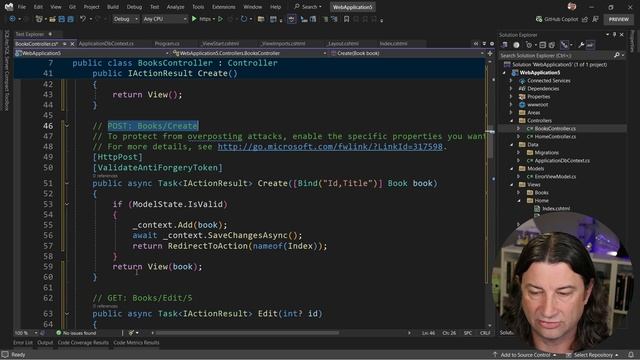Click the Open File folder icon in toolbar
This screenshot has width=640, height=360.
[x=52, y=19]
